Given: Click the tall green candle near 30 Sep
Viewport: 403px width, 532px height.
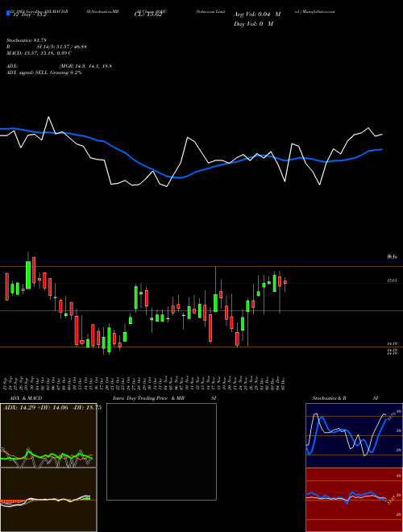Looking at the screenshot, I should coord(28,275).
